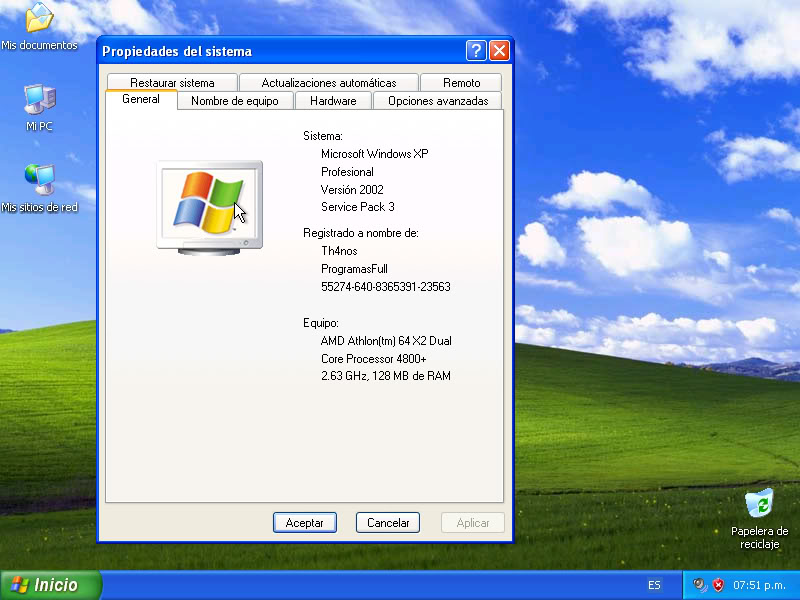Viewport: 800px width, 600px height.
Task: Reselect the General tab
Action: (140, 100)
